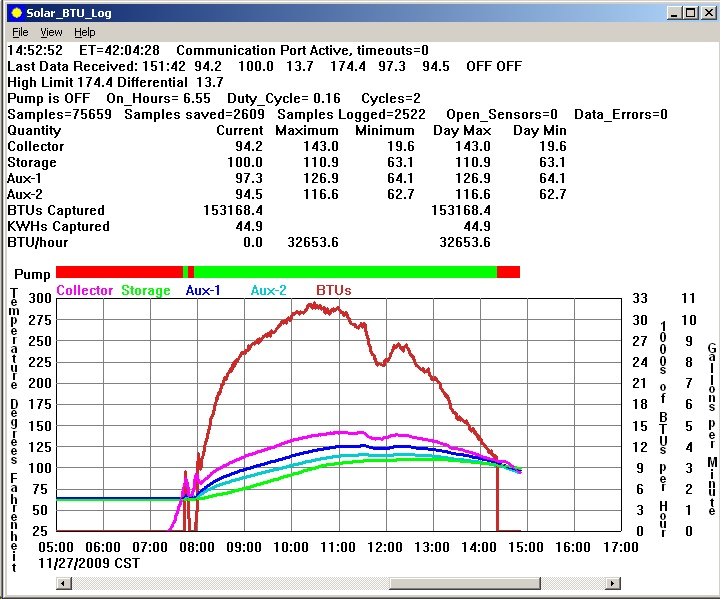This screenshot has width=721, height=600.
Task: Click the High Limit 174.4 text
Action: (x=60, y=82)
